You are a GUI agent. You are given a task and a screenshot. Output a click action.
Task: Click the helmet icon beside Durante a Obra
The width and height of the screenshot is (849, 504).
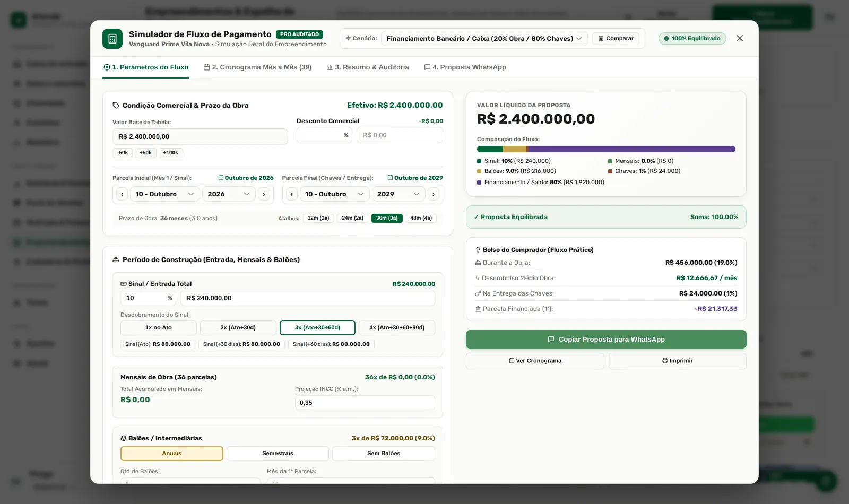[x=478, y=263]
